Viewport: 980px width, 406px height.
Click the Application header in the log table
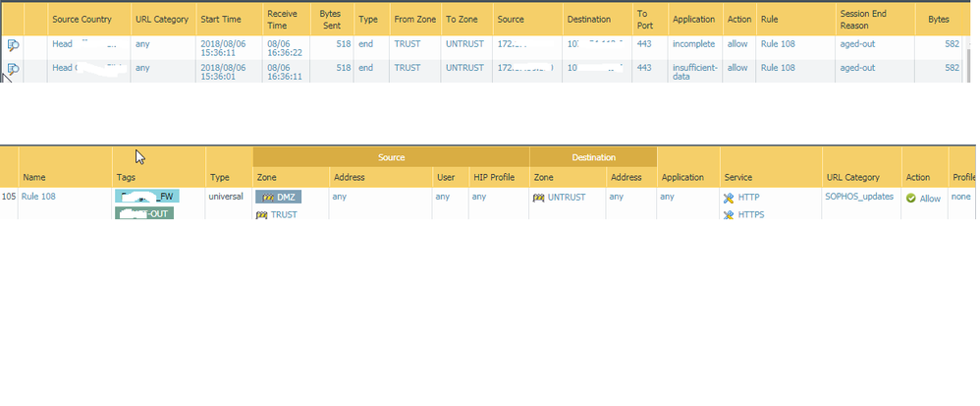click(x=693, y=20)
